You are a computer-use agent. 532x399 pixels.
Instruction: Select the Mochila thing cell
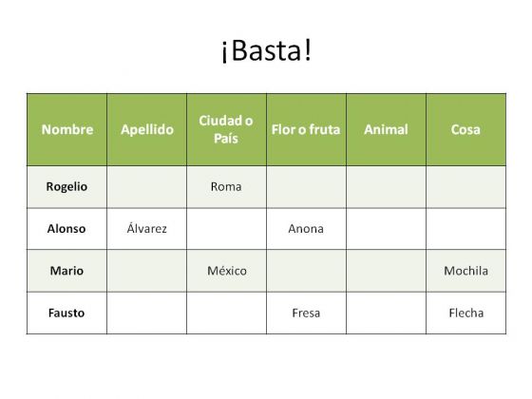pos(465,271)
